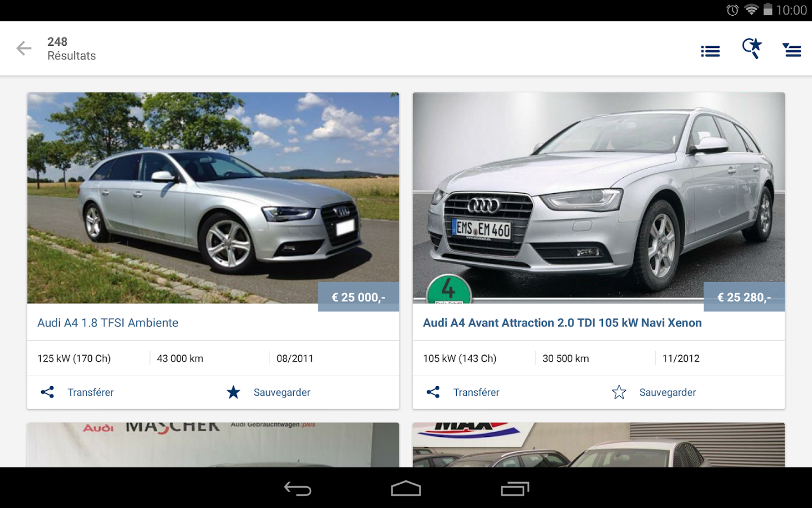This screenshot has width=812, height=508.
Task: Tap the Wi-Fi status icon
Action: pyautogui.click(x=751, y=10)
